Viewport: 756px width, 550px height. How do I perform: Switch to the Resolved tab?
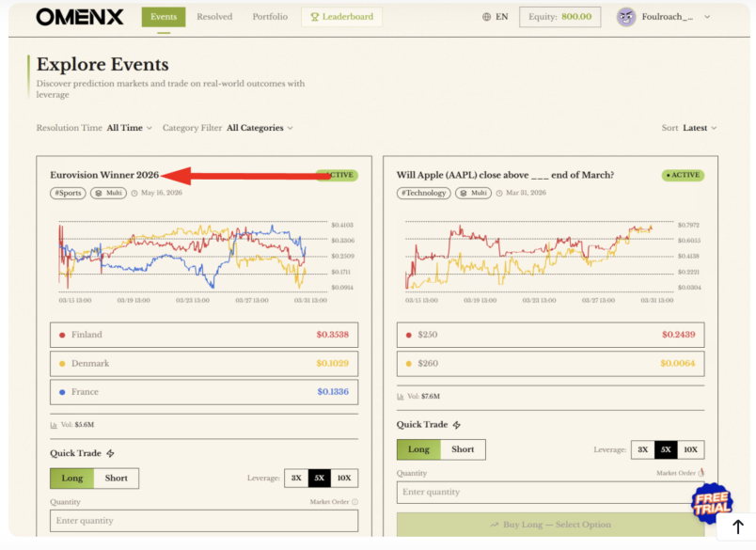coord(214,17)
